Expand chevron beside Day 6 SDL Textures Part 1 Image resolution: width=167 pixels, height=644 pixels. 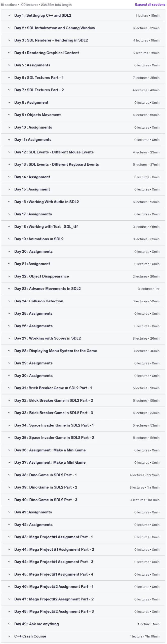9,77
